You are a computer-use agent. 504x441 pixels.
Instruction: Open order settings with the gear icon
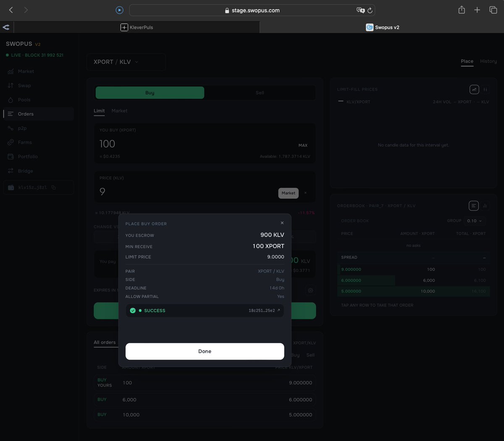(310, 290)
